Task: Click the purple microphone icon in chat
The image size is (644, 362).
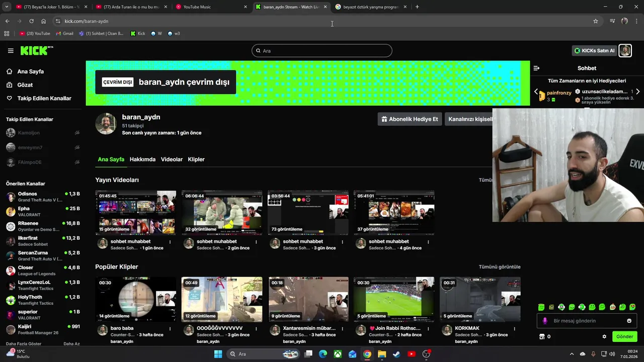Action: (x=545, y=321)
